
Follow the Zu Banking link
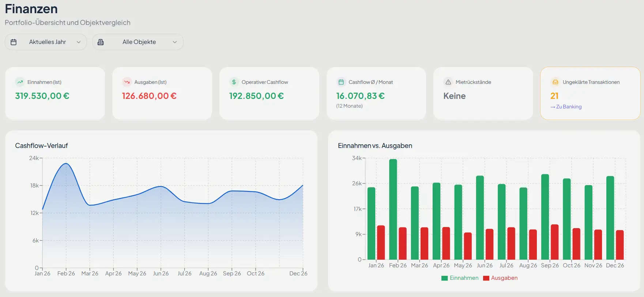pos(566,107)
